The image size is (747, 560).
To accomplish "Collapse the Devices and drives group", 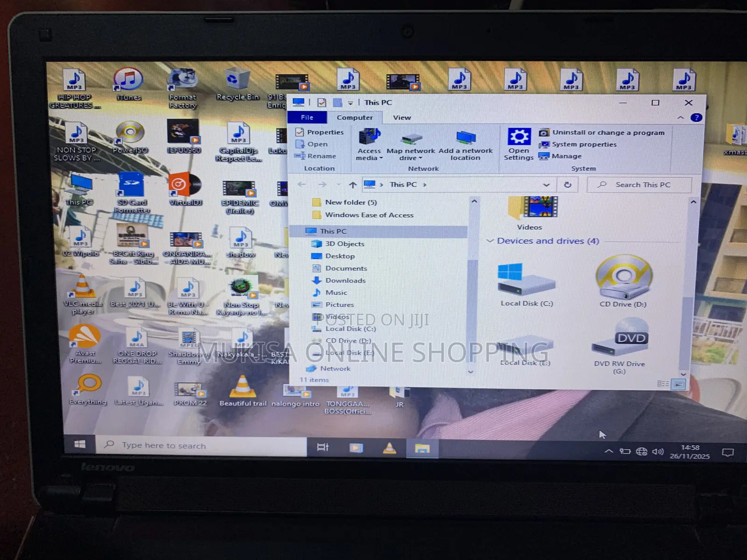I will click(x=490, y=241).
